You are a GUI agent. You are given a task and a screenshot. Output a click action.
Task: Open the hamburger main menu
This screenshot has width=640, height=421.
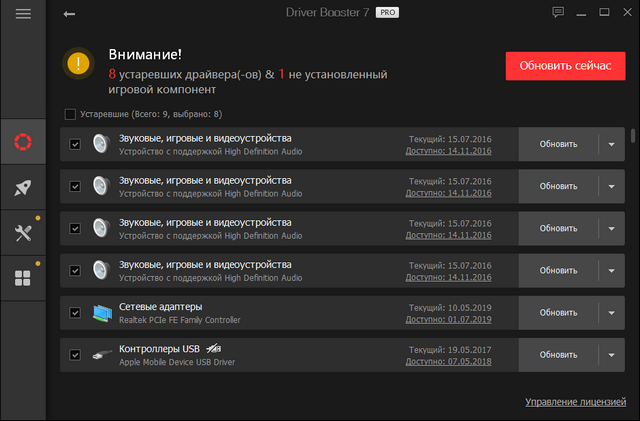23,14
